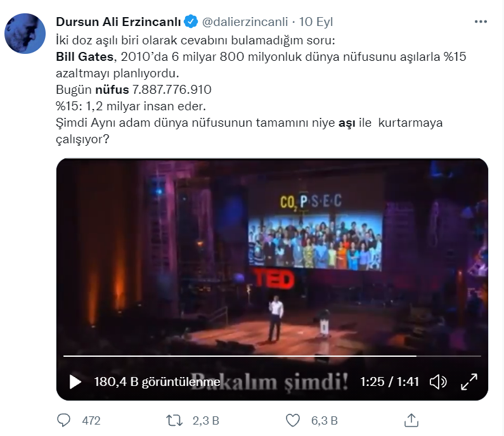The image size is (504, 436).
Task: Click the 6,3 B likes count
Action: (325, 421)
